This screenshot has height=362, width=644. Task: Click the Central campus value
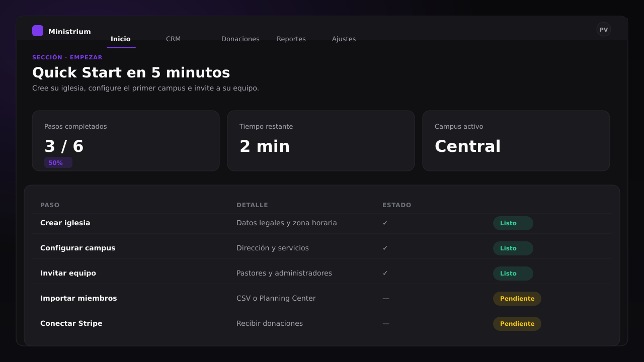click(x=467, y=146)
